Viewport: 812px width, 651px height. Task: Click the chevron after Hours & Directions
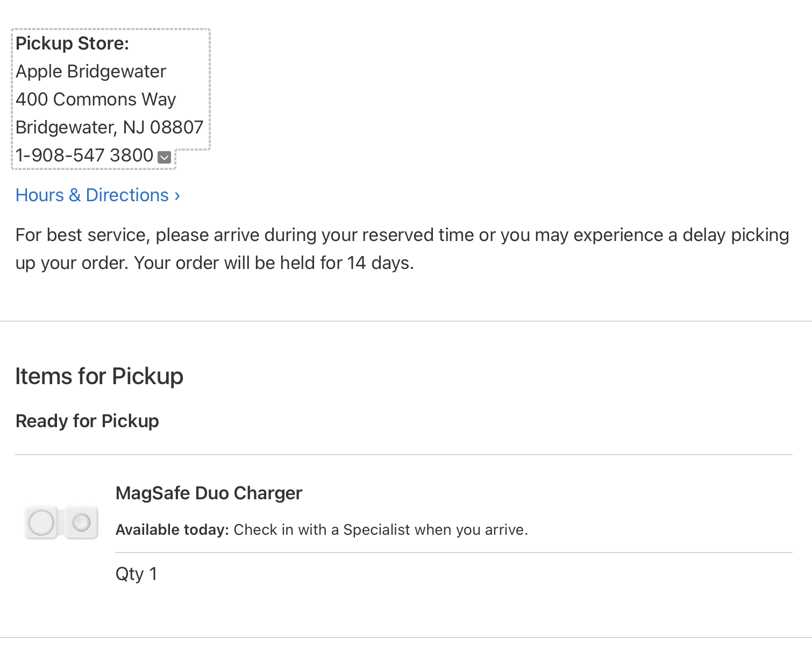(x=177, y=196)
